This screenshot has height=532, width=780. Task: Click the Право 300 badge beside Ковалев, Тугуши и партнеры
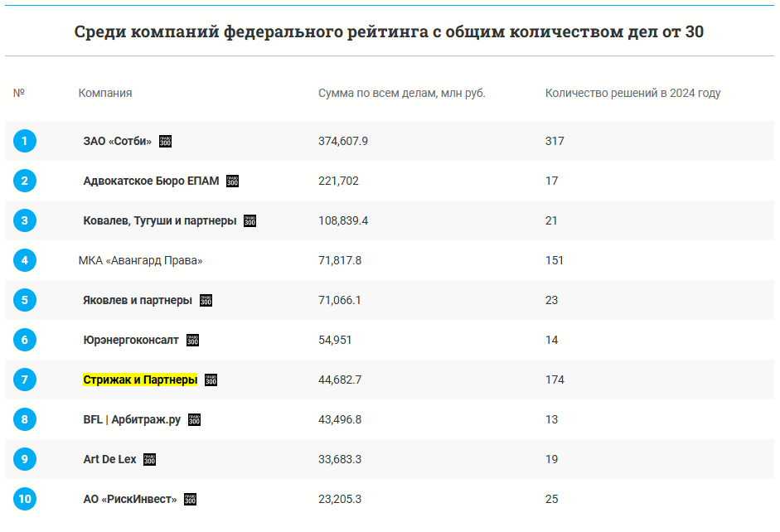click(250, 220)
